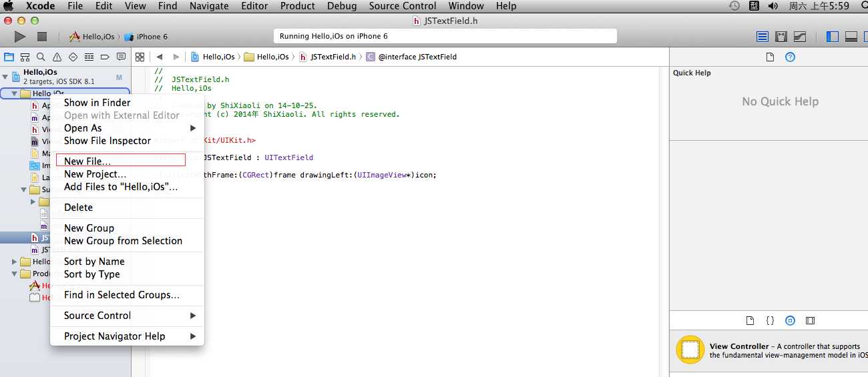Click the related items grid icon
The height and width of the screenshot is (377, 868).
pyautogui.click(x=140, y=57)
